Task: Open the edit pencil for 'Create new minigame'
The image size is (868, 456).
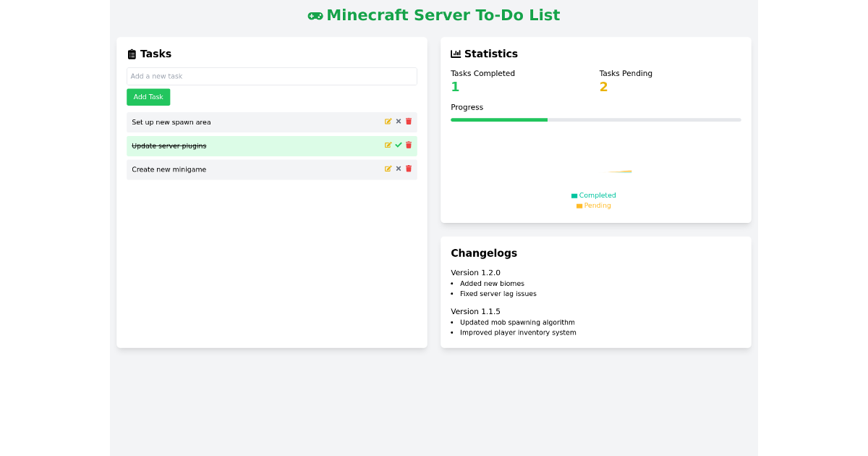Action: [x=388, y=169]
